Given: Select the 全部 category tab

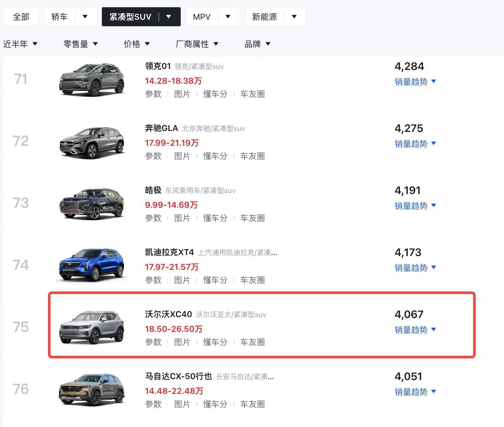Looking at the screenshot, I should (21, 17).
